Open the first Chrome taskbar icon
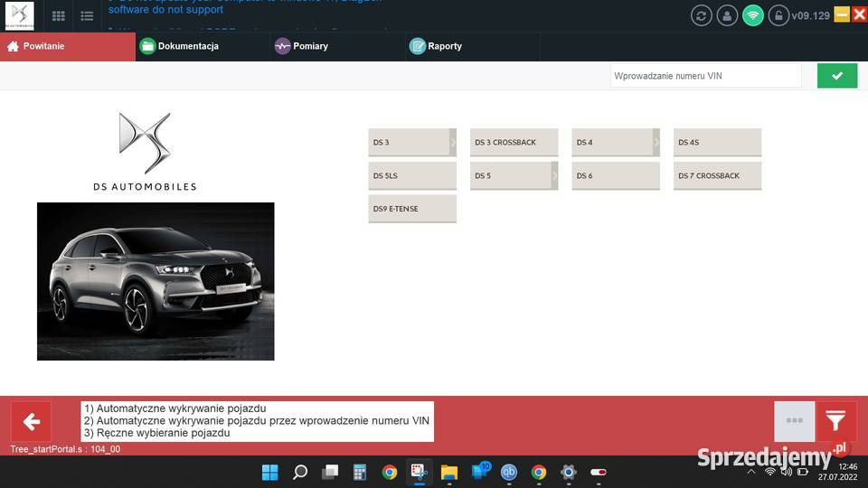868x488 pixels. 390,472
